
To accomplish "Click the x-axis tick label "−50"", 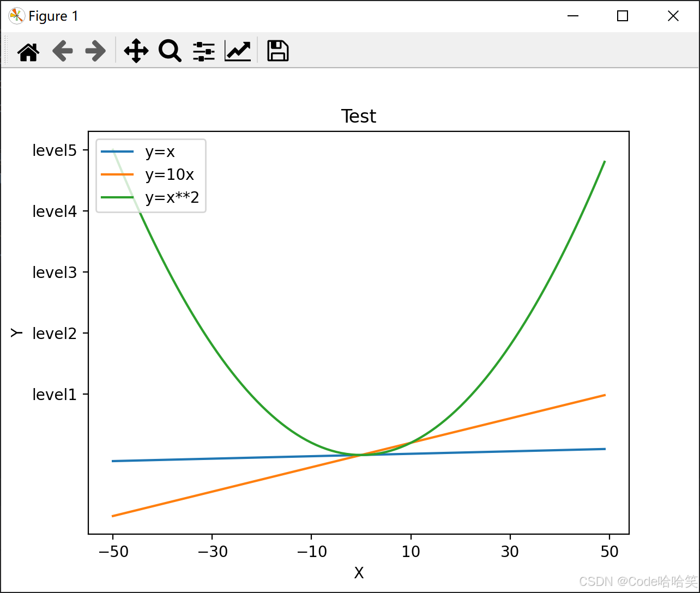I will [113, 552].
